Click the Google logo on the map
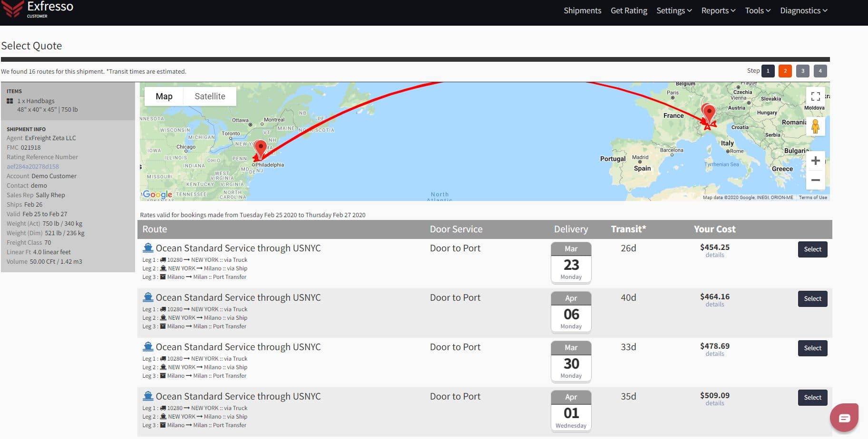868x439 pixels. pos(157,194)
